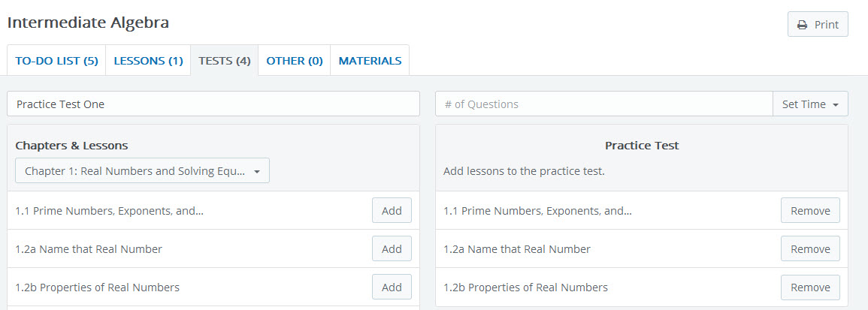
Task: Remove 1.2a Name that Real Number
Action: click(810, 249)
